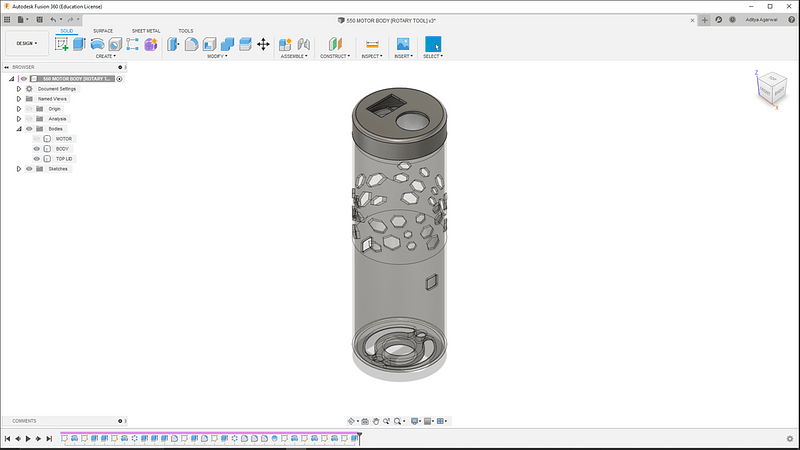Click the Look At tool

[365, 421]
